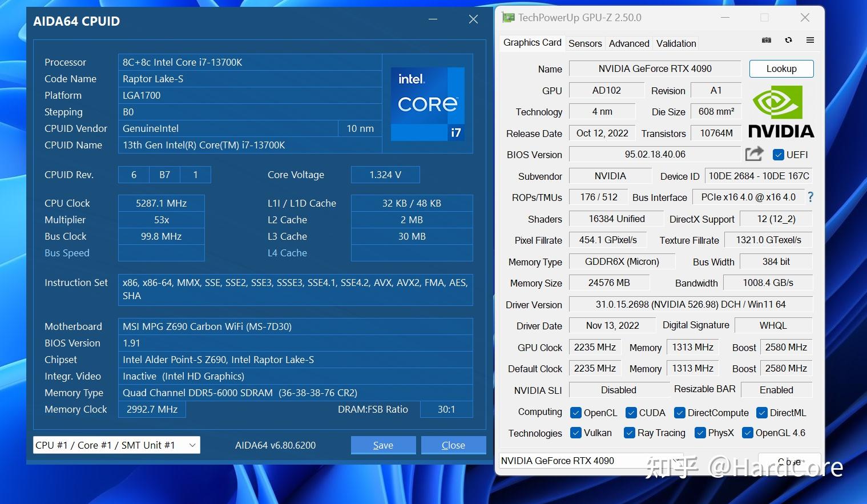This screenshot has height=504, width=867.
Task: Click the CPU Clock value 5287.1 MHz
Action: (162, 203)
